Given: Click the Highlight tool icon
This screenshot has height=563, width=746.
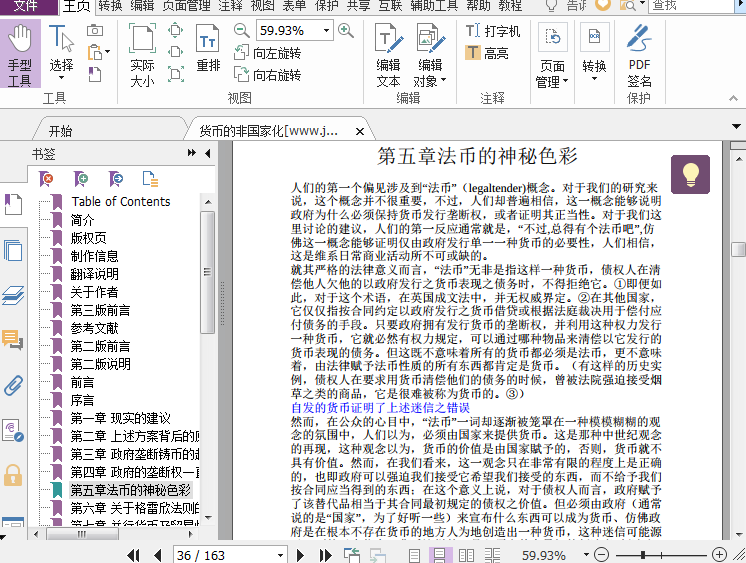Looking at the screenshot, I should coord(475,53).
